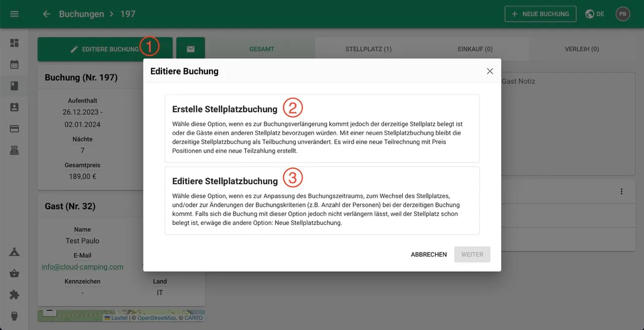Click the envelope email button
The height and width of the screenshot is (330, 644).
click(191, 49)
